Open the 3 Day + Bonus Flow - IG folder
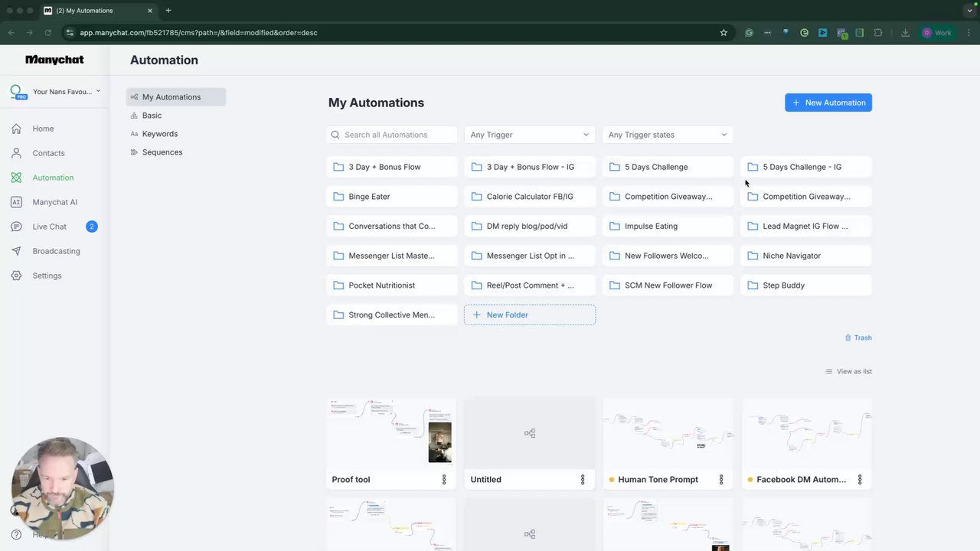Image resolution: width=980 pixels, height=551 pixels. tap(530, 167)
